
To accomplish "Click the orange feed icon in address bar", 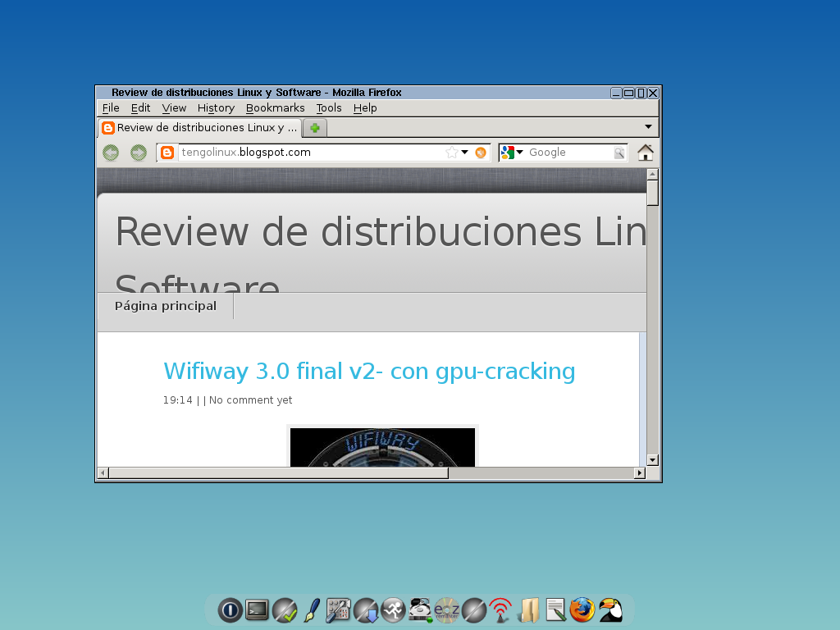I will coord(481,153).
